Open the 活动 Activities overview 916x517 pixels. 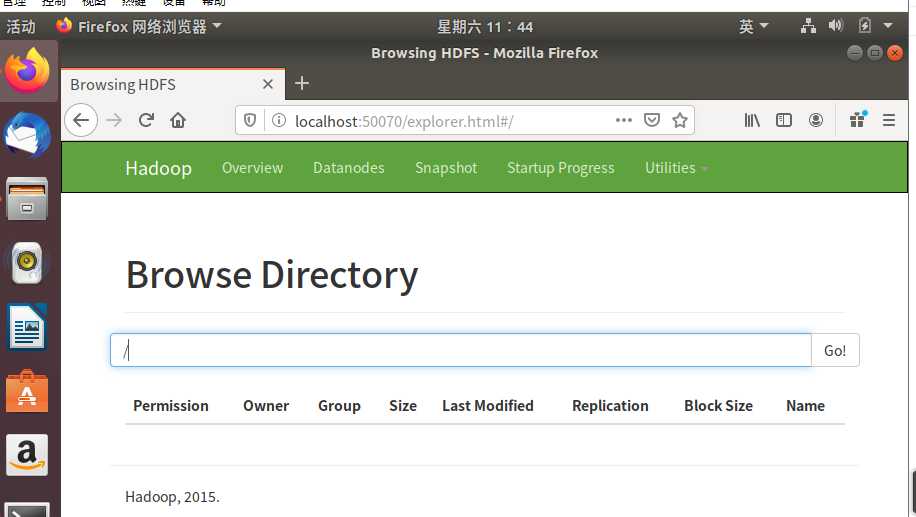click(21, 26)
